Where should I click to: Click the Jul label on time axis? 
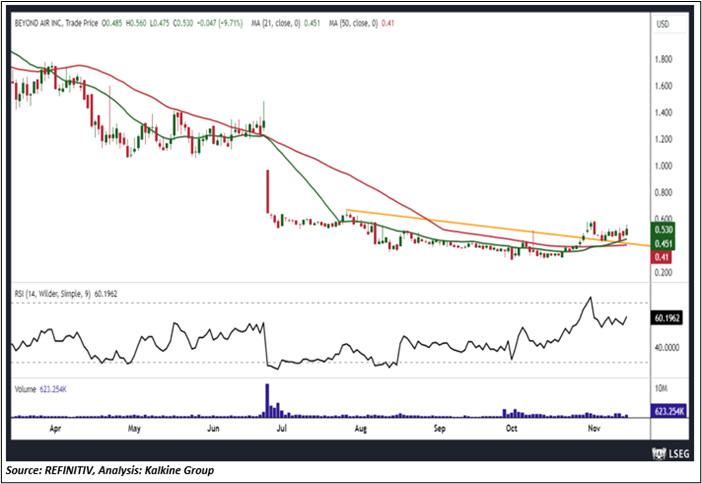(x=281, y=428)
